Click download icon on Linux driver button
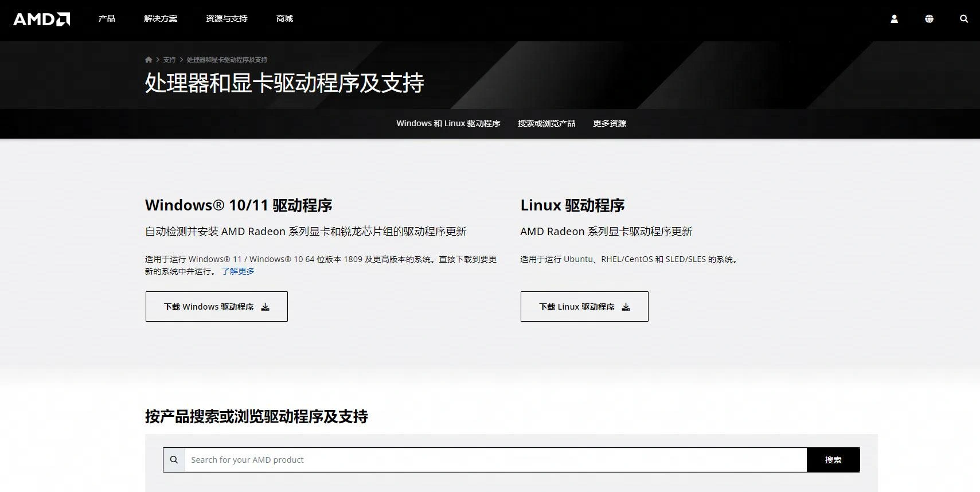The width and height of the screenshot is (980, 492). coord(626,307)
